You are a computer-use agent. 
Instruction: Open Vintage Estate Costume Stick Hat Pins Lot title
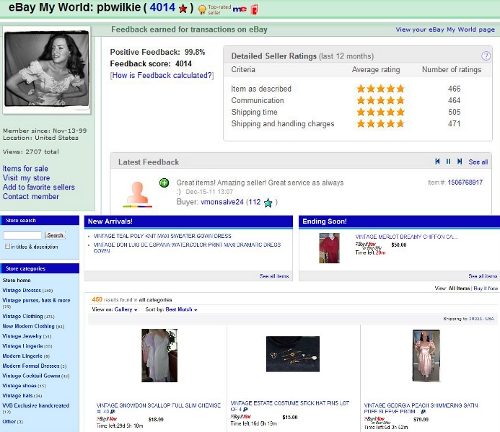pos(290,406)
